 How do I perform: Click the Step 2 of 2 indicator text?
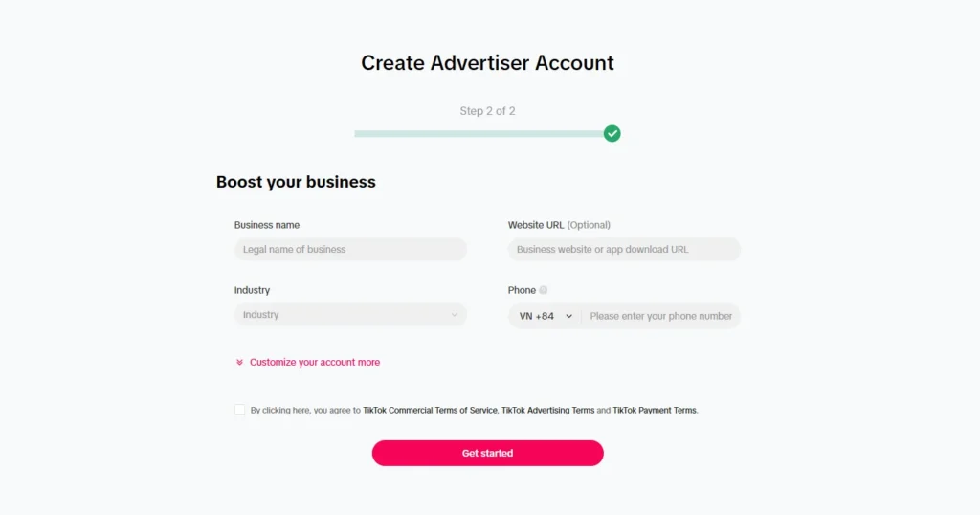pyautogui.click(x=487, y=111)
